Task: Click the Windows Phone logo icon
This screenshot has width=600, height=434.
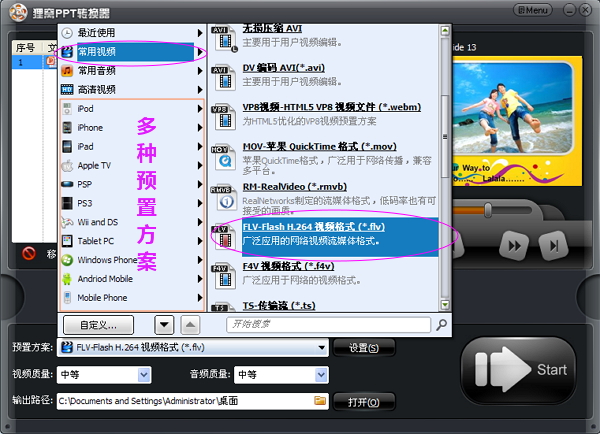Action: (x=67, y=260)
